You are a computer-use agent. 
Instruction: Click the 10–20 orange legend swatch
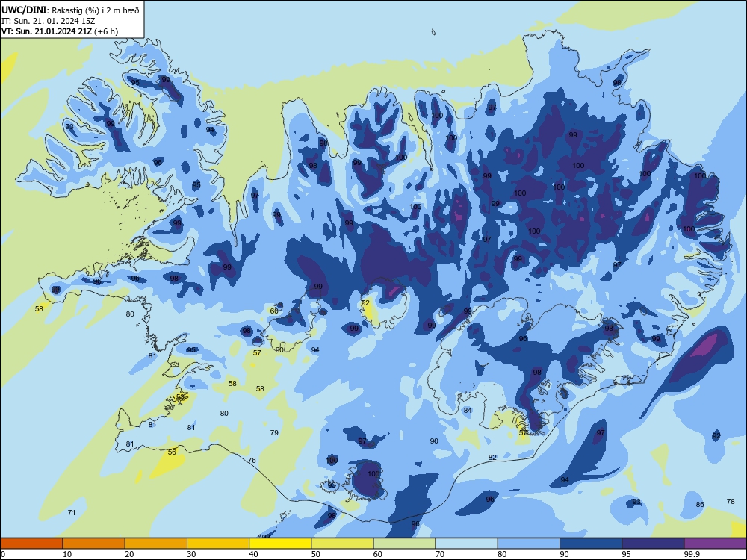94,544
